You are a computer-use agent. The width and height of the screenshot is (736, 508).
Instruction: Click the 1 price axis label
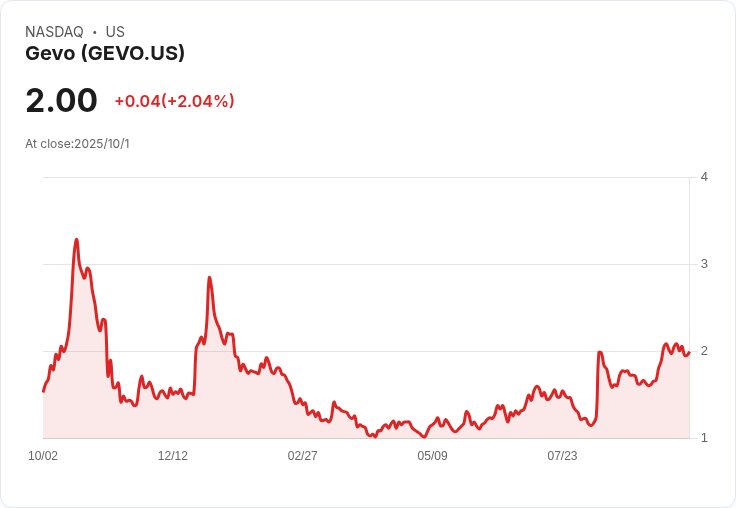pos(704,438)
